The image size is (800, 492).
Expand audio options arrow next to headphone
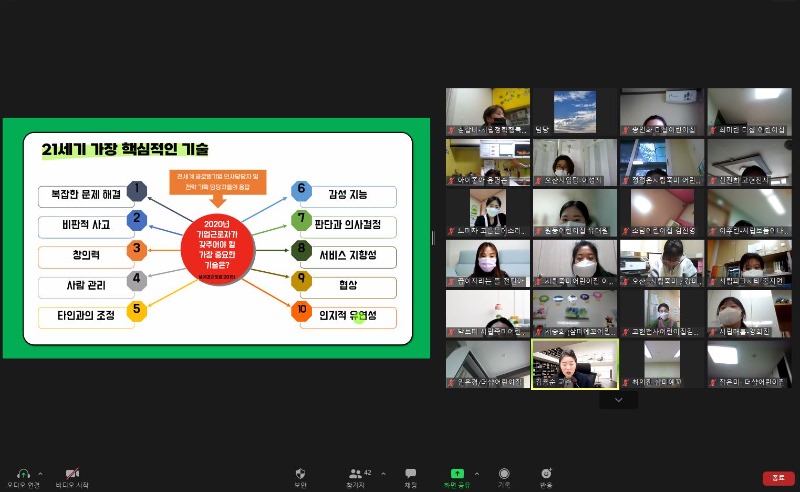(41, 473)
